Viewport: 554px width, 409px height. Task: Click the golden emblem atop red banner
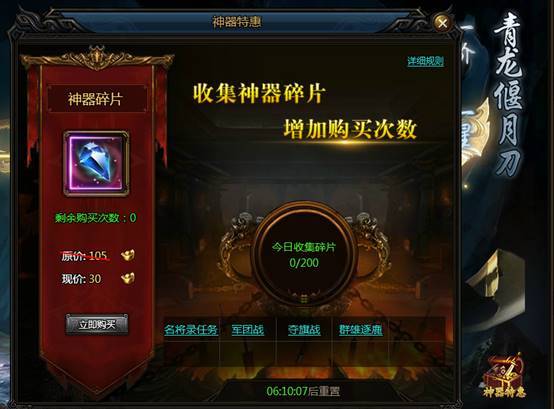(x=96, y=58)
